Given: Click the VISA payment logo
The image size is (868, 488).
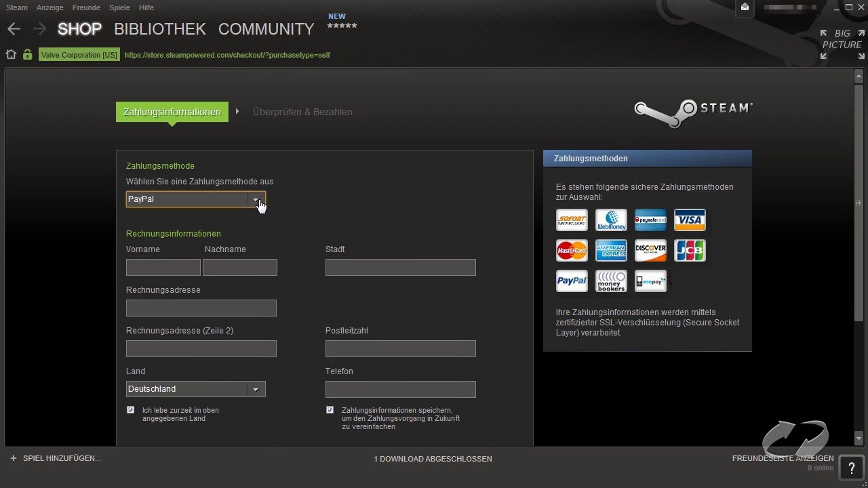Looking at the screenshot, I should click(x=690, y=220).
